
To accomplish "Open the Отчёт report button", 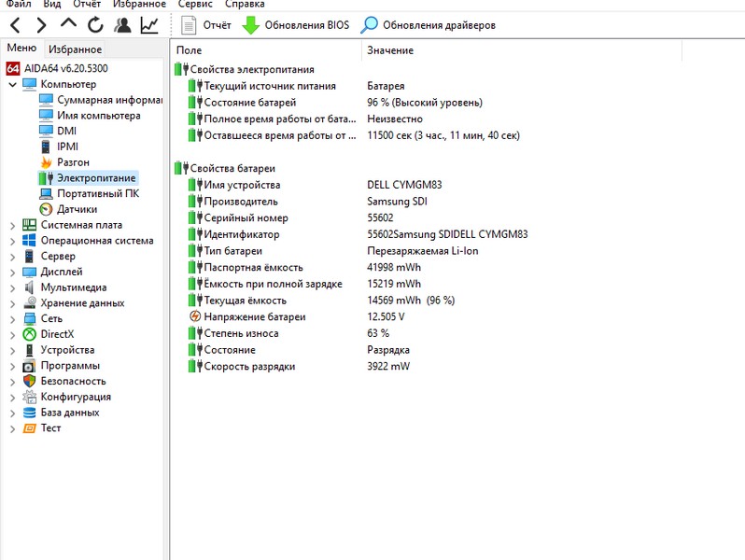I will [206, 25].
